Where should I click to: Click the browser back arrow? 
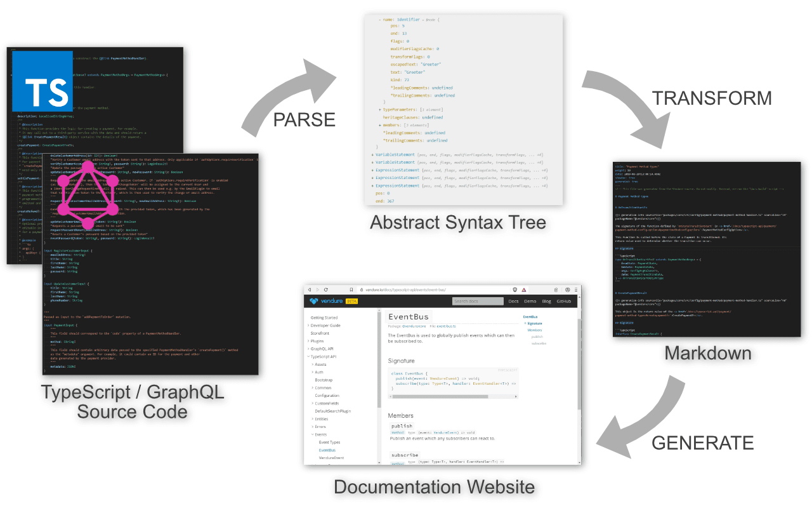(x=309, y=290)
